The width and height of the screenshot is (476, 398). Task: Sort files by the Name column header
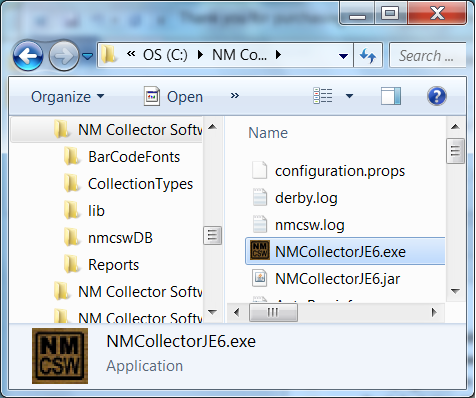pos(268,133)
